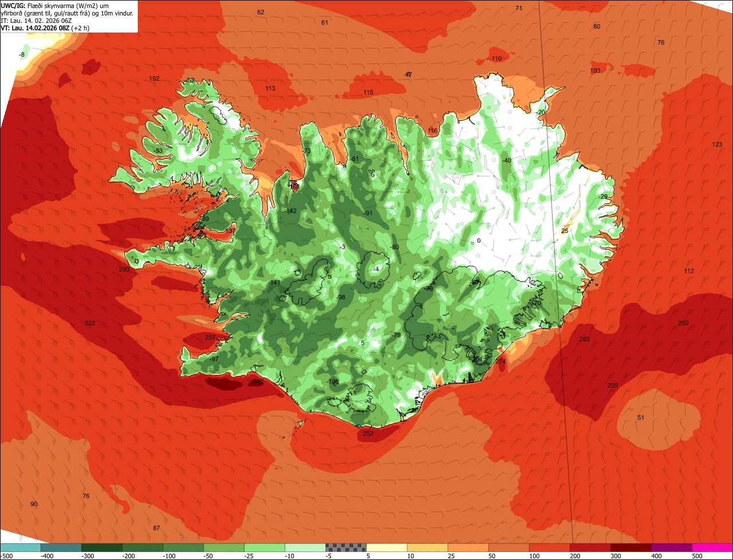Click the 293 value at the western peninsula tip
Viewport: 733px width, 560px height.
pos(124,269)
